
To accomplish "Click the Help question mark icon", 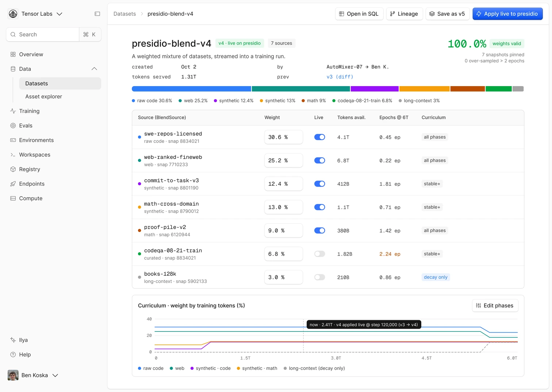I will coord(13,354).
